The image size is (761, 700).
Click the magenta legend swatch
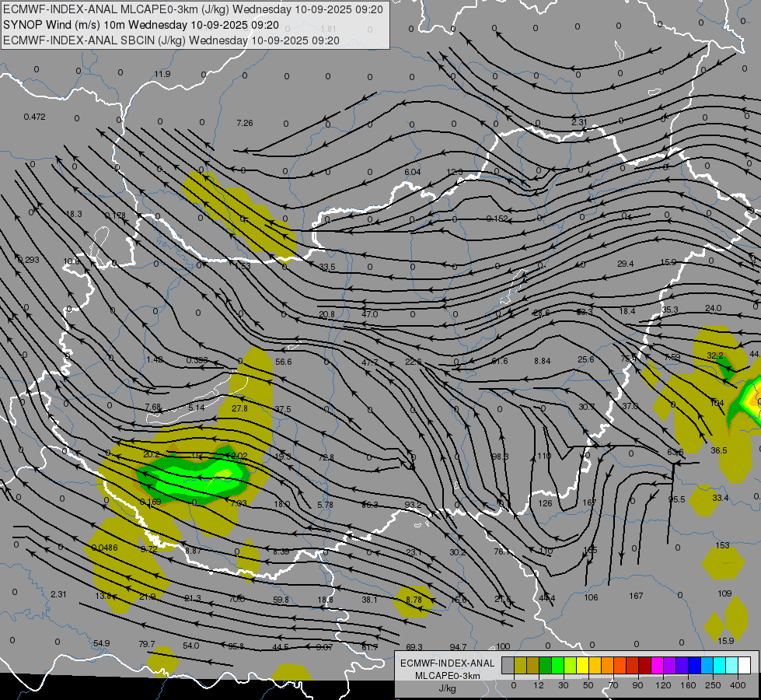pyautogui.click(x=657, y=666)
